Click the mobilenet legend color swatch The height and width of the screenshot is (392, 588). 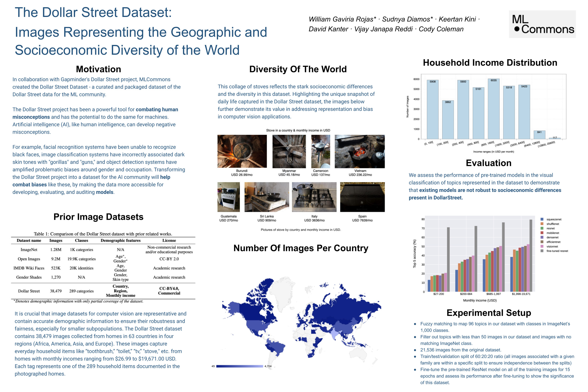click(542, 233)
